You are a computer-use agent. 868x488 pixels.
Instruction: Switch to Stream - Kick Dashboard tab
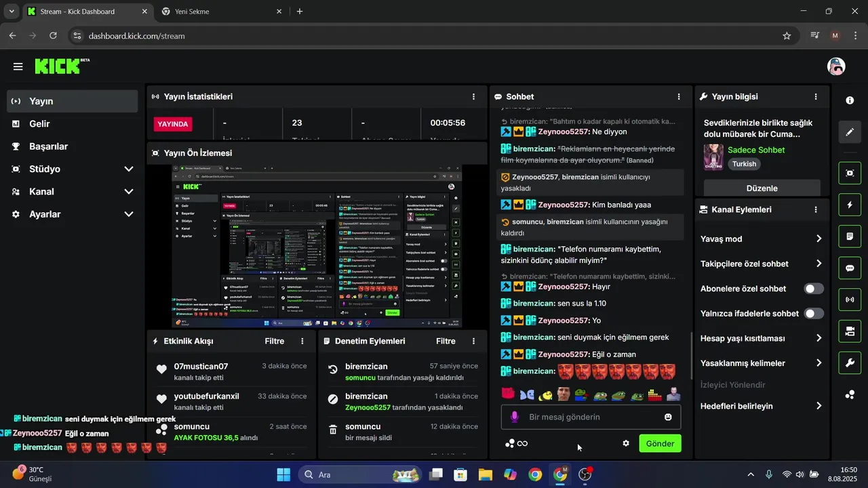click(x=87, y=12)
